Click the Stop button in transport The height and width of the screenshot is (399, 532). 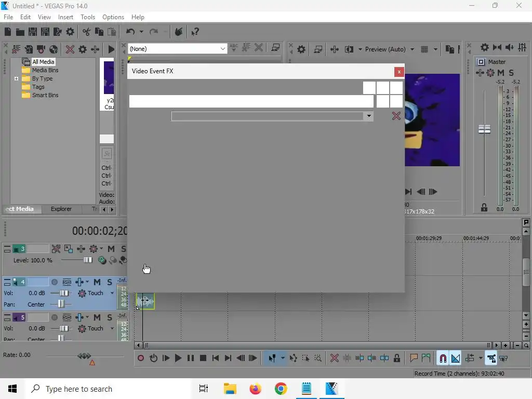[x=203, y=358]
